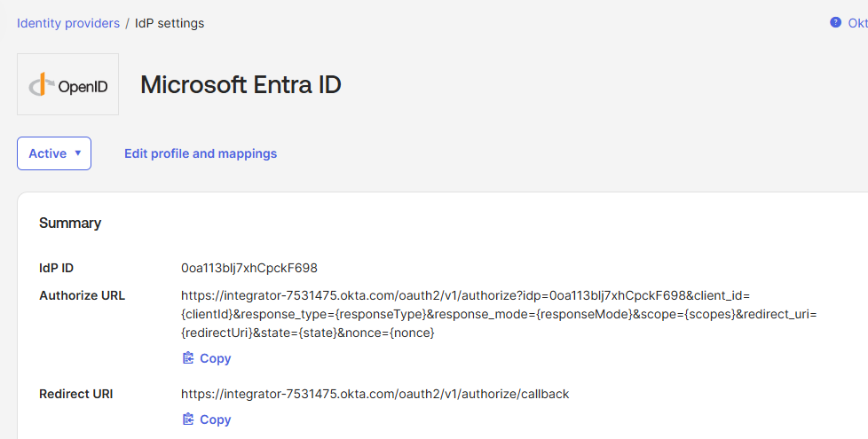Image resolution: width=868 pixels, height=439 pixels.
Task: Open the Active status dropdown
Action: pos(54,153)
